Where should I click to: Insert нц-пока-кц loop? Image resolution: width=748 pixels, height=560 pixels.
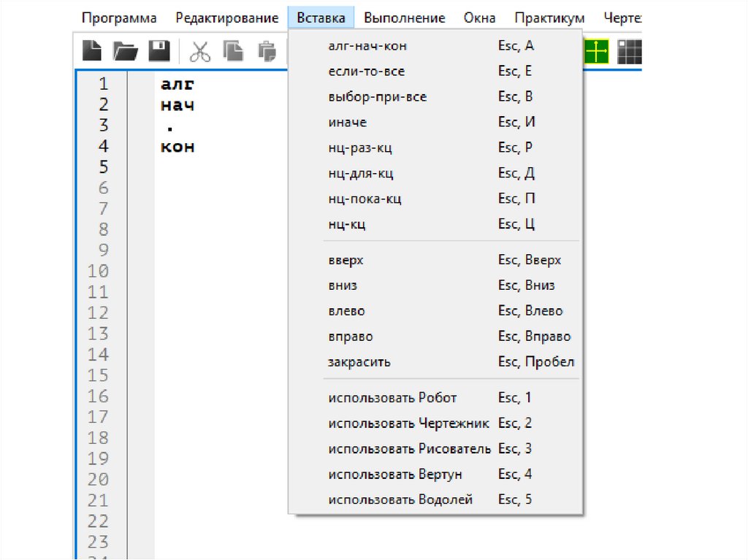(435, 199)
